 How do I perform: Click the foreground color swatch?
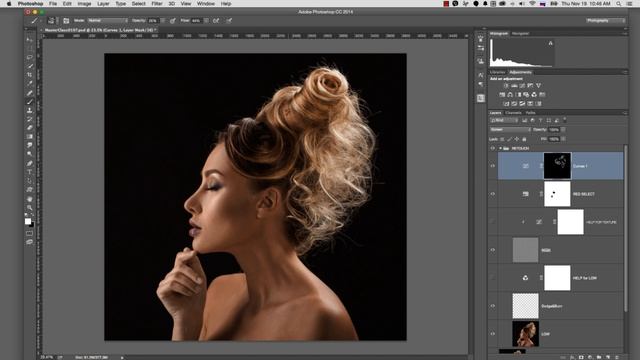click(x=28, y=221)
